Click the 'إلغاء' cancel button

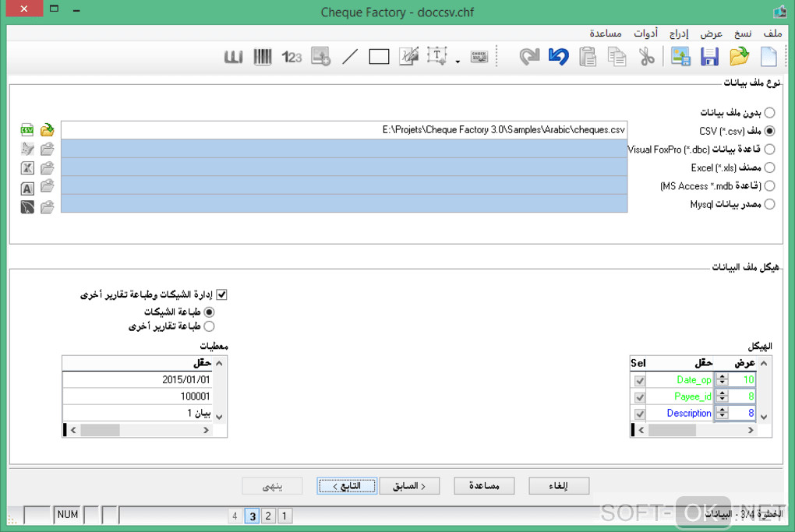coord(559,486)
